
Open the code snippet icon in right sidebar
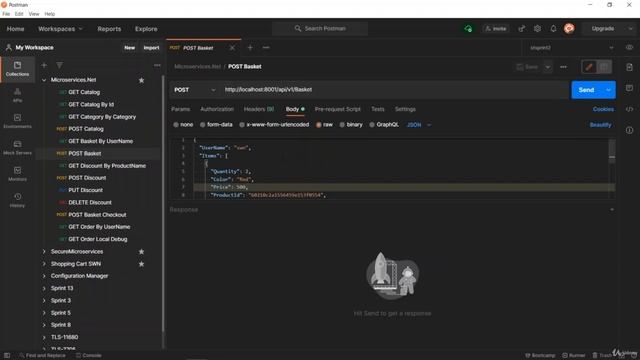click(x=629, y=109)
